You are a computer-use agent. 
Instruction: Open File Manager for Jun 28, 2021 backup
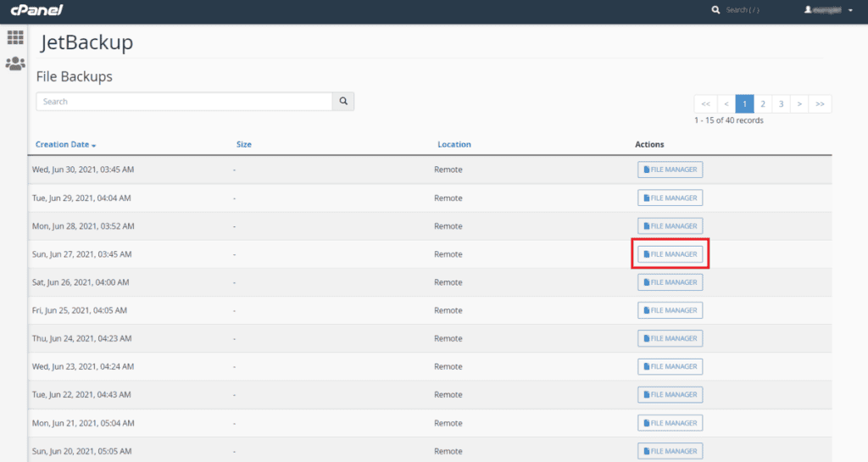(x=670, y=226)
